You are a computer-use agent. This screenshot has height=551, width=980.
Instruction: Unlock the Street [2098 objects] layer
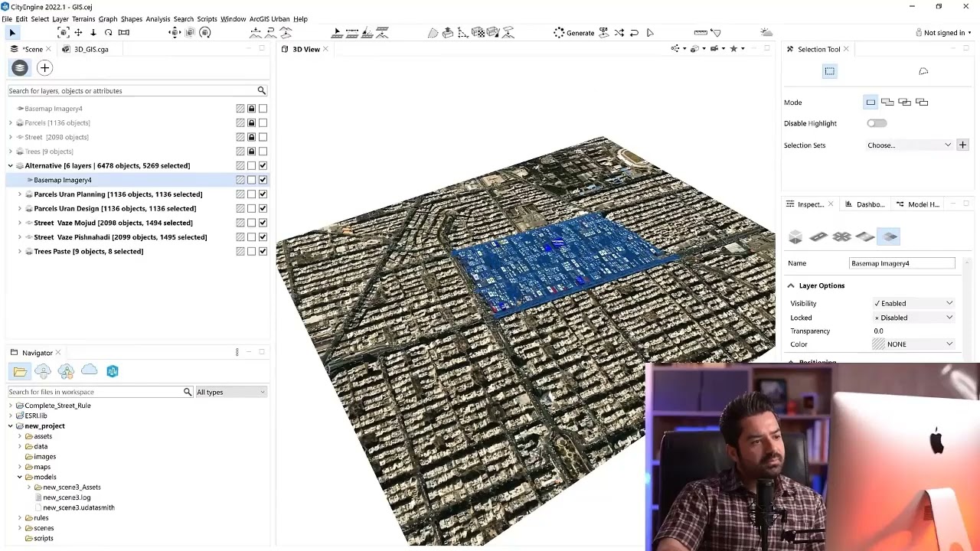click(251, 137)
